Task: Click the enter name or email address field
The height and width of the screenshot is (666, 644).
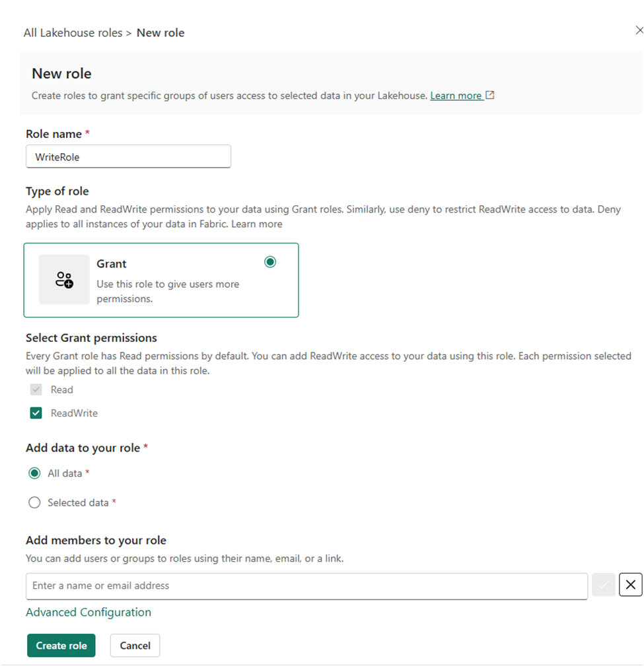Action: pos(306,585)
